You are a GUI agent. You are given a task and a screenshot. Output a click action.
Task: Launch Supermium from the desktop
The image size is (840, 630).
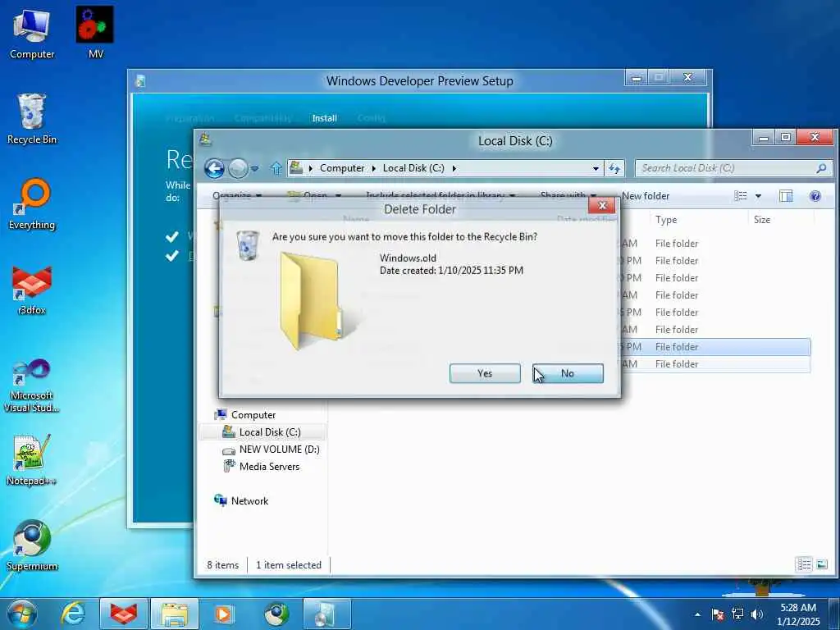tap(32, 546)
